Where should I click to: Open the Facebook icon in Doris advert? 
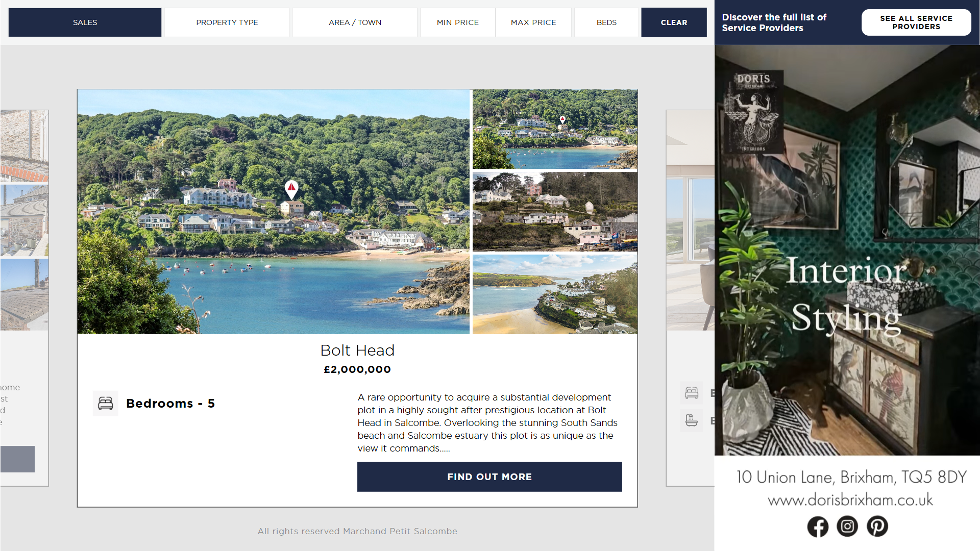pos(818,527)
